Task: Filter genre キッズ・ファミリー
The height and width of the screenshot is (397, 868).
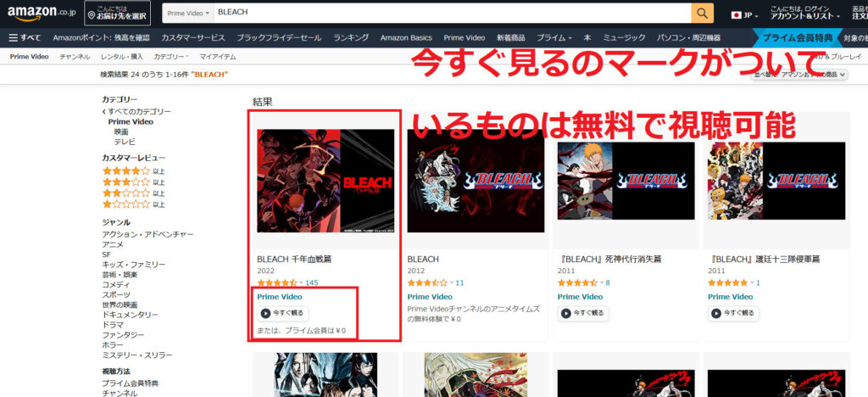Action: tap(133, 265)
